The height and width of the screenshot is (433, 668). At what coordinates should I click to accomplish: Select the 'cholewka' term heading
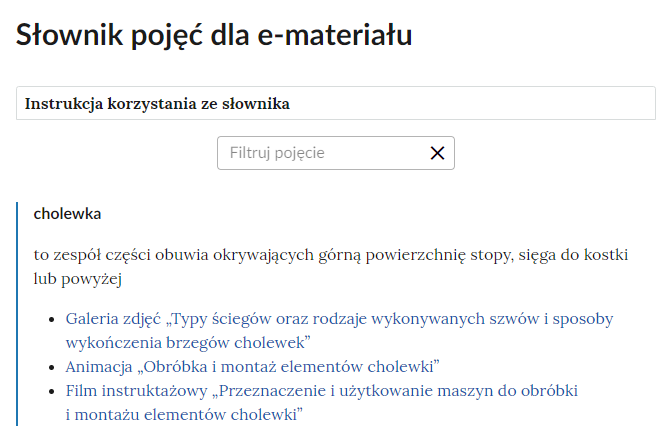pyautogui.click(x=67, y=214)
